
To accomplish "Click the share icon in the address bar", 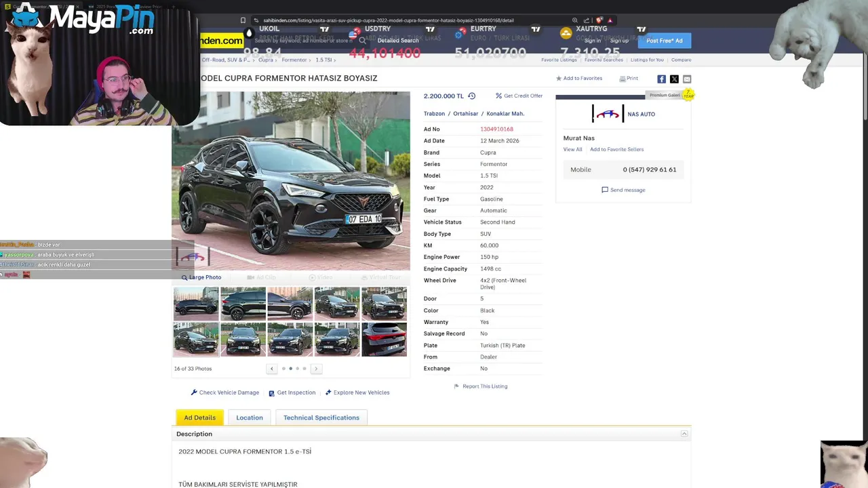I will point(587,20).
